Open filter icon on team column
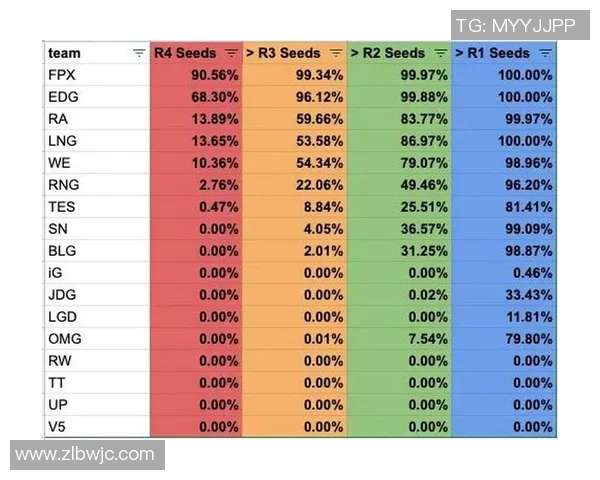This screenshot has height=480, width=600. pyautogui.click(x=138, y=53)
